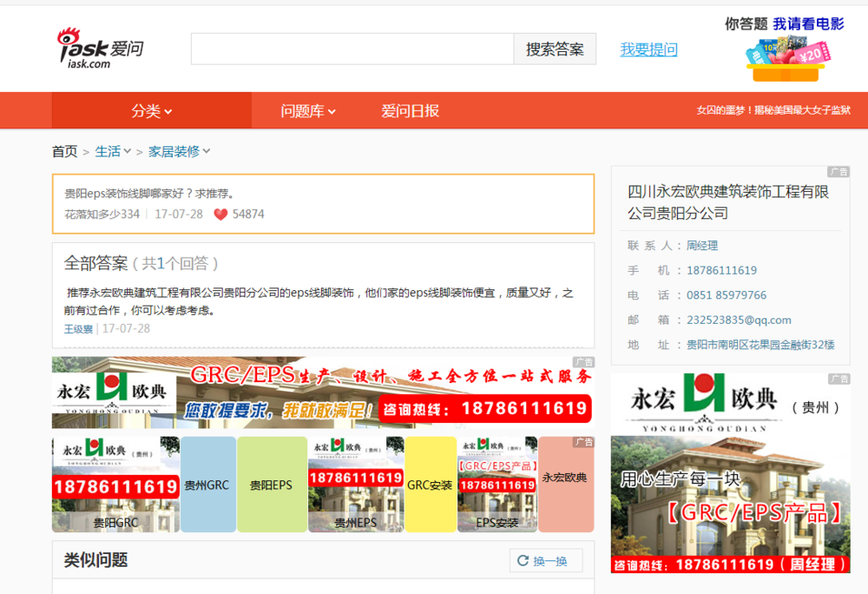Click the search answer input box
The height and width of the screenshot is (594, 868).
click(x=352, y=49)
